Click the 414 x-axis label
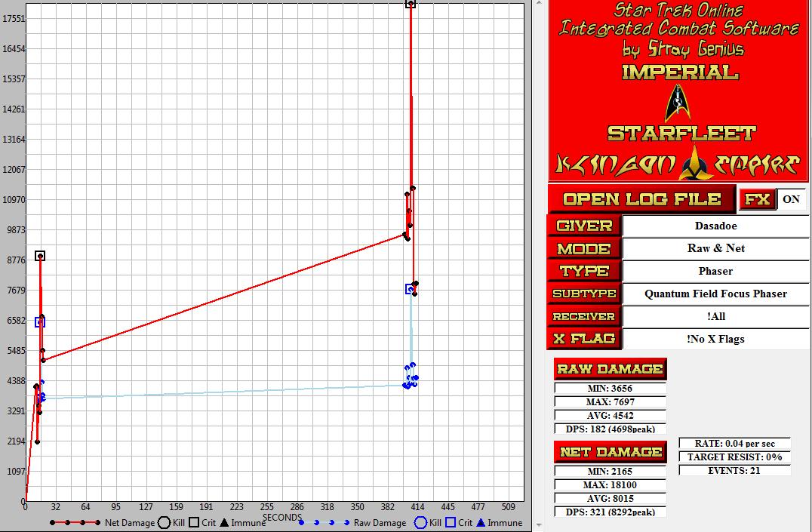The height and width of the screenshot is (532, 812). (417, 506)
